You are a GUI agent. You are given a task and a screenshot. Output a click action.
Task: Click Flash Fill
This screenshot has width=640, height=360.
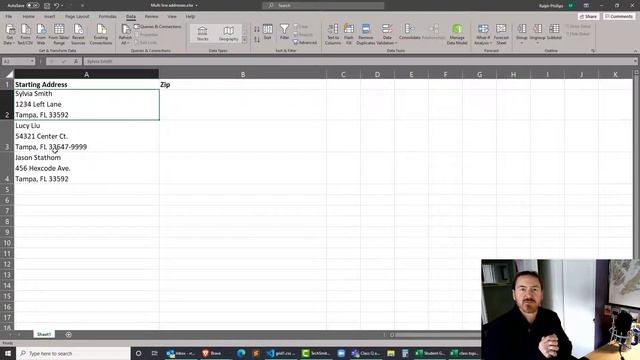349,34
